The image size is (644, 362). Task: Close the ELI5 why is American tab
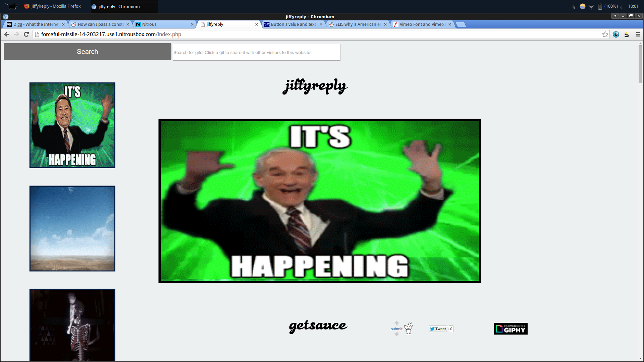click(x=385, y=24)
